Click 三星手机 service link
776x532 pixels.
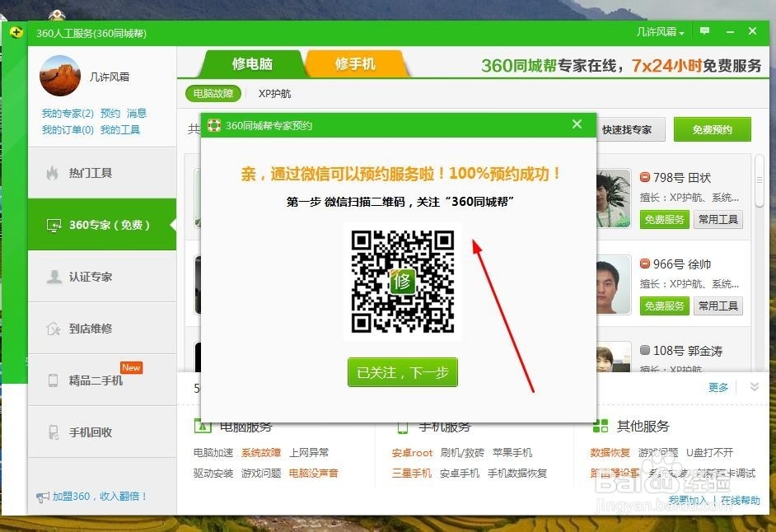coord(412,474)
